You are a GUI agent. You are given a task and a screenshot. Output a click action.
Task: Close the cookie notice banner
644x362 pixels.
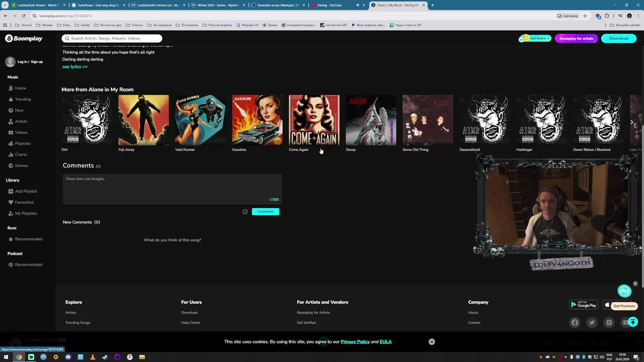(x=432, y=342)
